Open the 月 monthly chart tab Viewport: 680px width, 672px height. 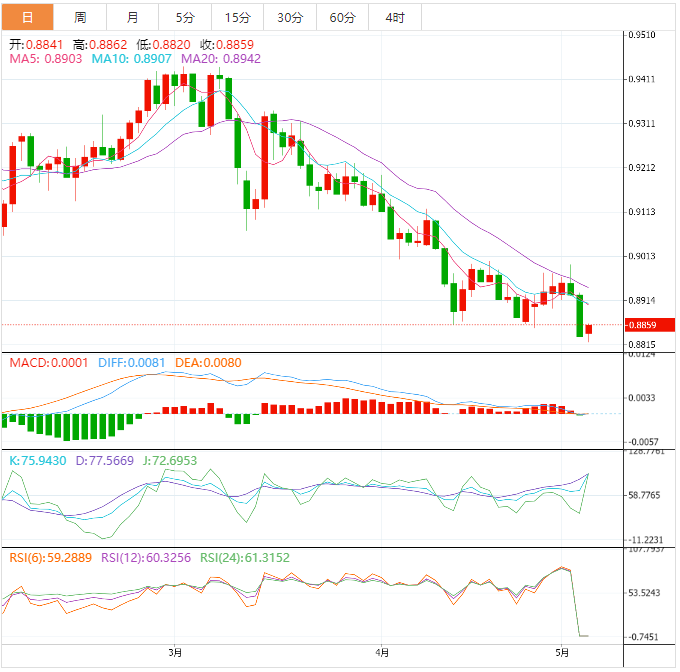click(x=133, y=17)
